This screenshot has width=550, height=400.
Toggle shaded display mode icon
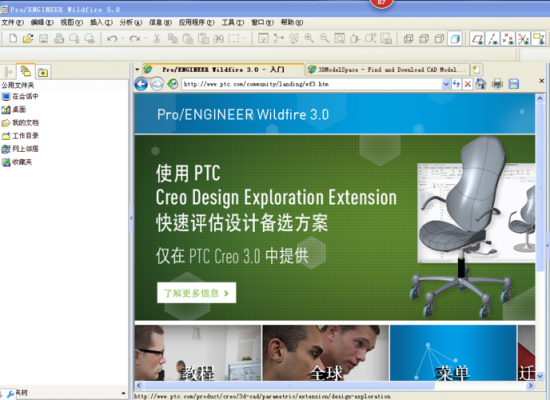point(455,38)
